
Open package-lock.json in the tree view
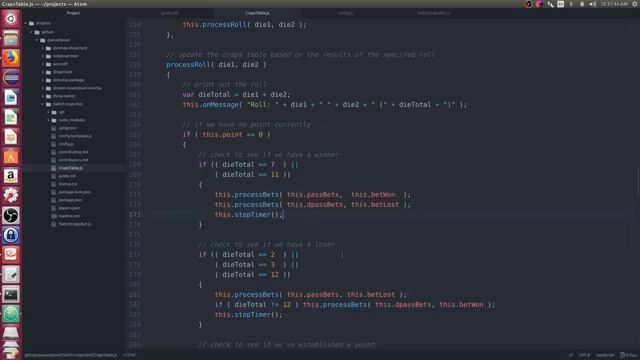(x=74, y=192)
